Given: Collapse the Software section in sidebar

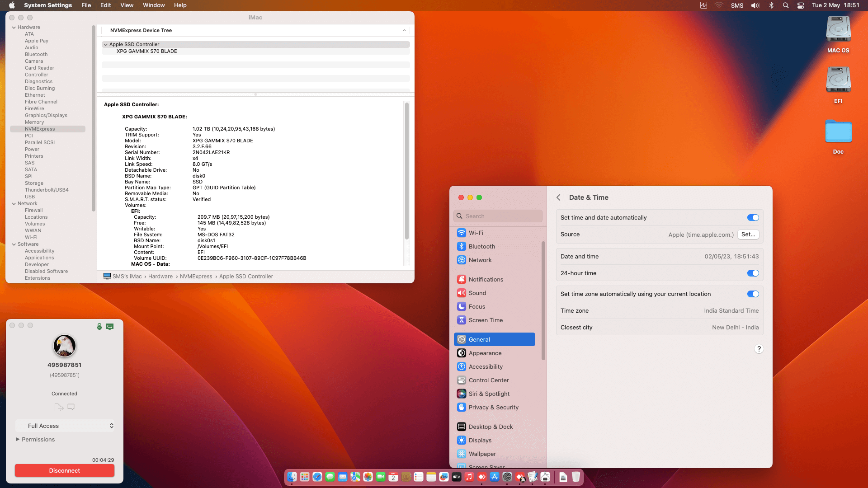Looking at the screenshot, I should (14, 244).
